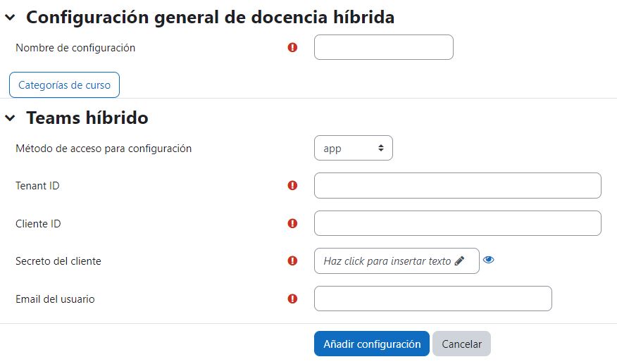
Task: Reveal client secret with the eye icon
Action: tap(488, 260)
